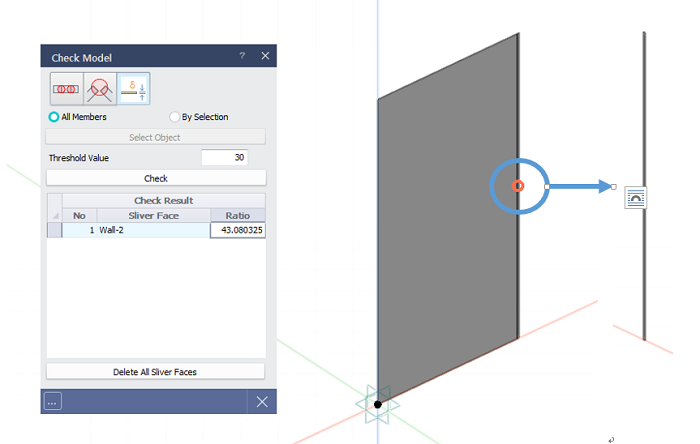Click the 43.080325 ratio cell
Screen dimensions: 700x444
[x=237, y=230]
